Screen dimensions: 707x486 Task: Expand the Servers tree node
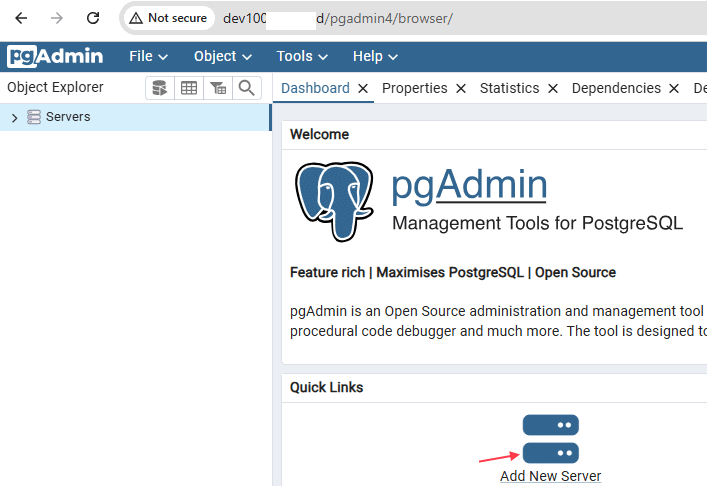[x=14, y=118]
